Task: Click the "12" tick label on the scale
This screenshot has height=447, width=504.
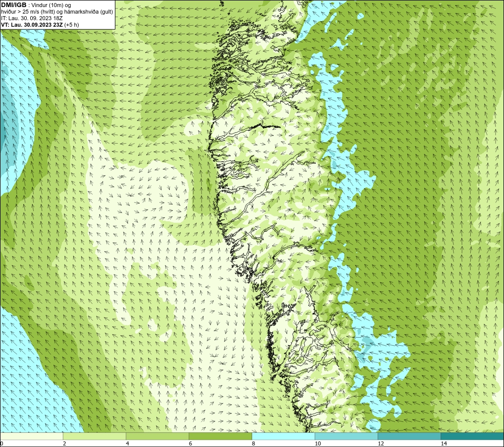Action: coord(381,444)
